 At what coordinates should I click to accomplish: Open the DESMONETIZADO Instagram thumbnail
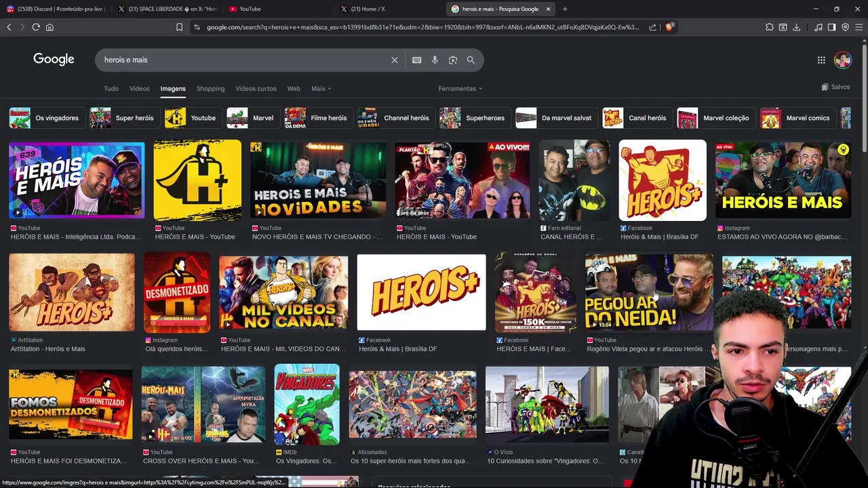177,293
